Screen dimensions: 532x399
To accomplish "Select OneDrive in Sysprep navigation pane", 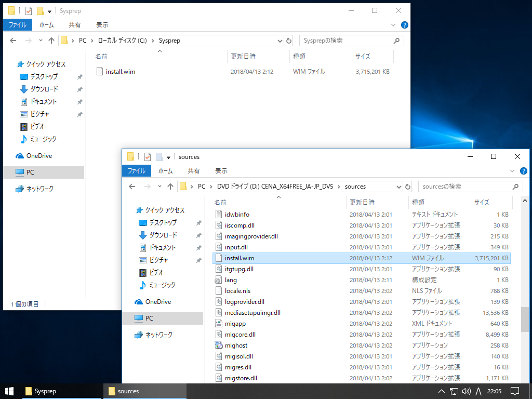I will pyautogui.click(x=39, y=156).
